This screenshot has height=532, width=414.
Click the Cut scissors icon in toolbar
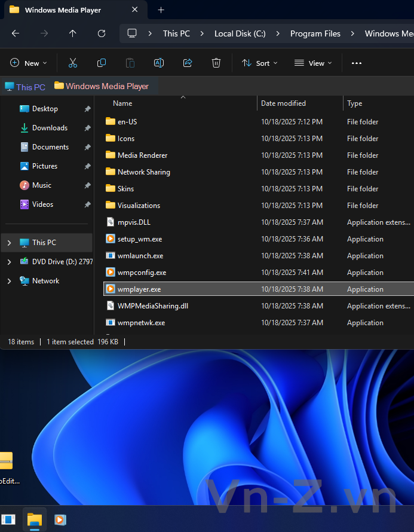73,63
